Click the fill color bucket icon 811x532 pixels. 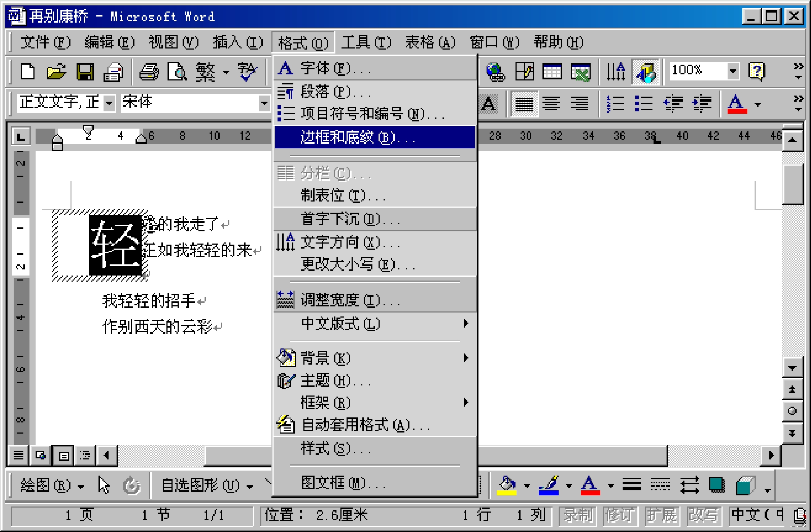pyautogui.click(x=507, y=486)
